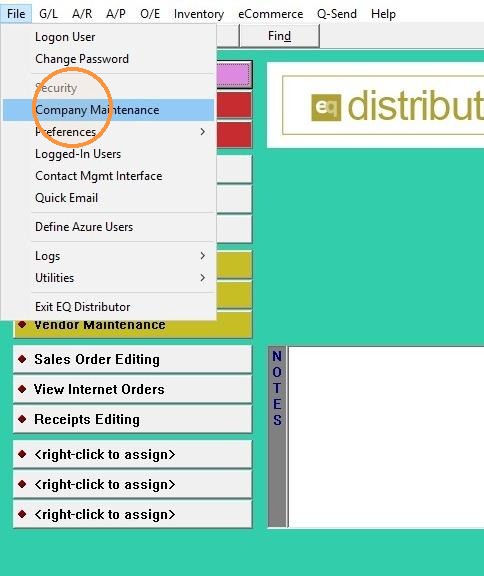The height and width of the screenshot is (576, 484).
Task: Click the diamond bullet beside Receipts Editing
Action: [x=22, y=419]
